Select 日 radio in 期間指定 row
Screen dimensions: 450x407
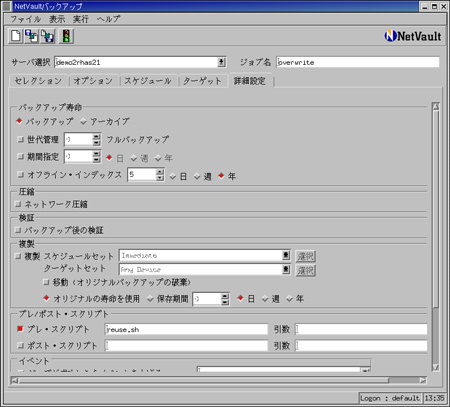click(x=109, y=158)
